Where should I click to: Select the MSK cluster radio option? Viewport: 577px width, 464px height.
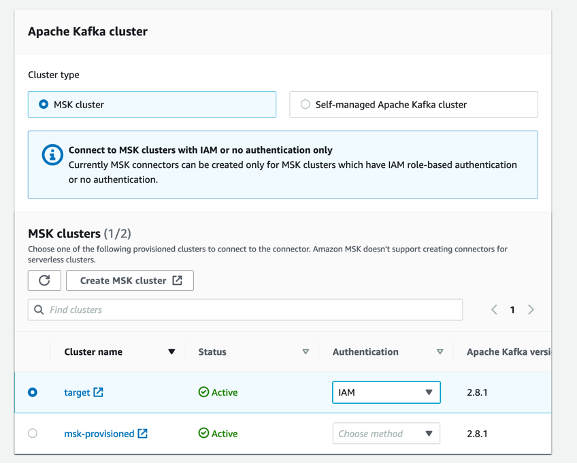pyautogui.click(x=152, y=105)
